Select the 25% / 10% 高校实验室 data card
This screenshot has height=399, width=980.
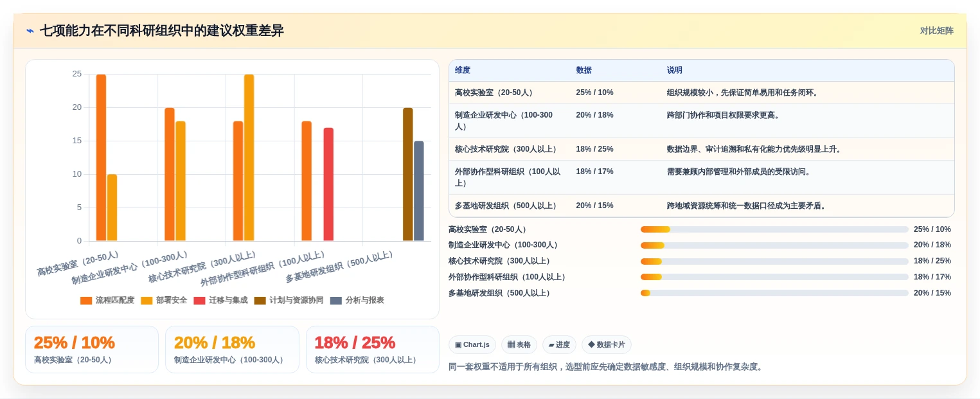tap(92, 350)
